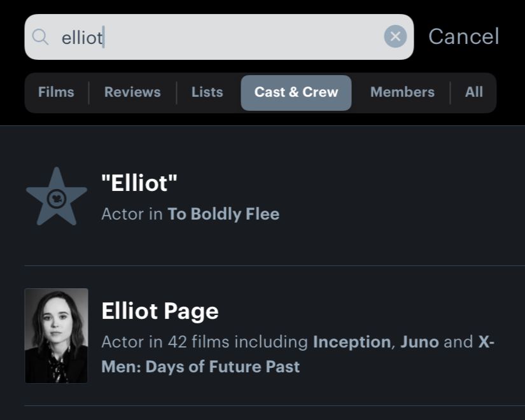Switch to the Reviews tab
The width and height of the screenshot is (525, 420).
click(x=132, y=92)
